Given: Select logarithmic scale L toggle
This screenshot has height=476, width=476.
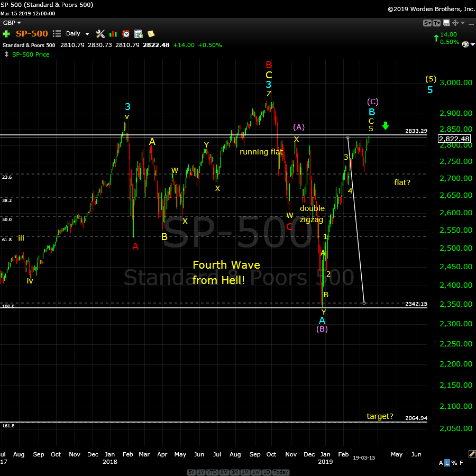Looking at the screenshot, I should coord(447,463).
